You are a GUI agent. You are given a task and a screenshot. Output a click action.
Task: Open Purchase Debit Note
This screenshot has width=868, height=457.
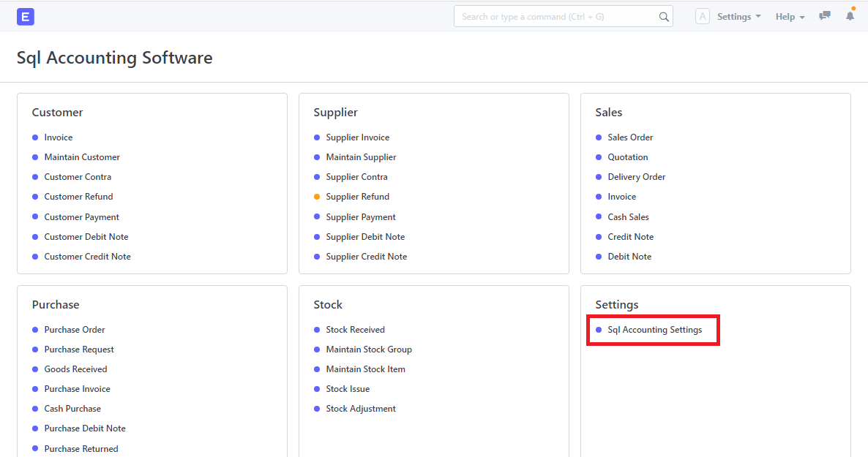[85, 428]
